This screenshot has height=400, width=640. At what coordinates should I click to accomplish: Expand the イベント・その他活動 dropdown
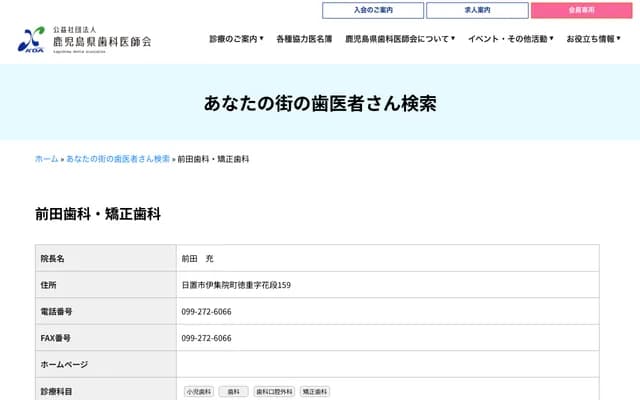(x=510, y=39)
